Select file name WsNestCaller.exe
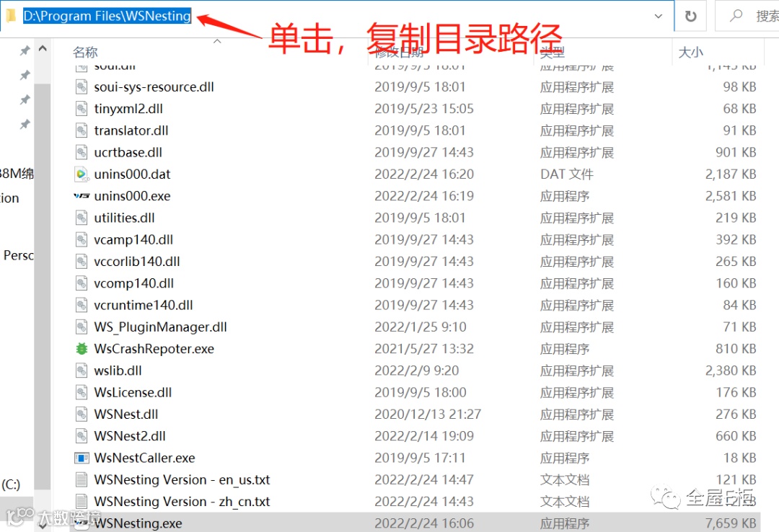This screenshot has height=532, width=779. pyautogui.click(x=144, y=458)
